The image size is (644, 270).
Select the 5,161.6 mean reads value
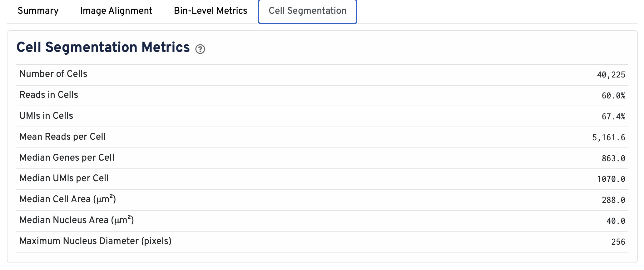coord(609,138)
